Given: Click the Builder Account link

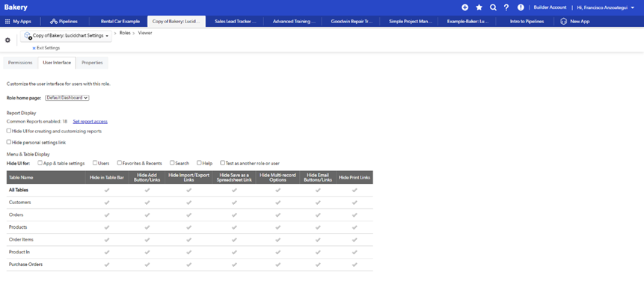Looking at the screenshot, I should (x=550, y=7).
